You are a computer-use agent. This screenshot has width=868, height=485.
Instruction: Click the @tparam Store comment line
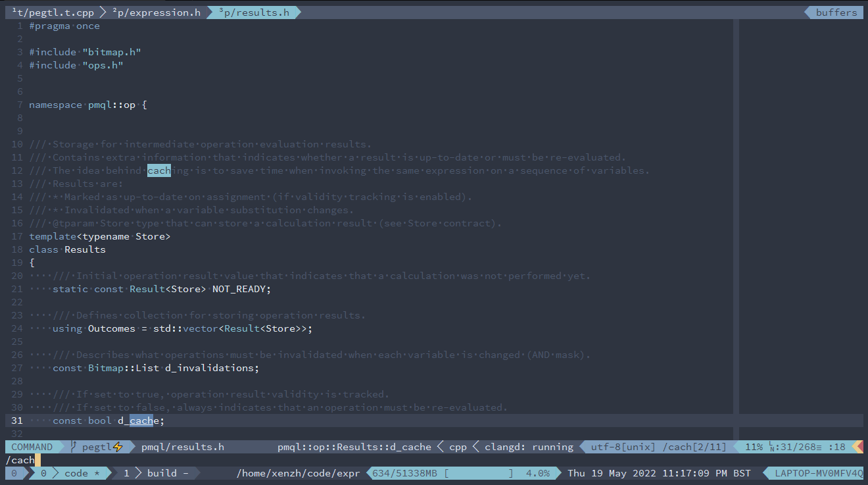point(266,223)
